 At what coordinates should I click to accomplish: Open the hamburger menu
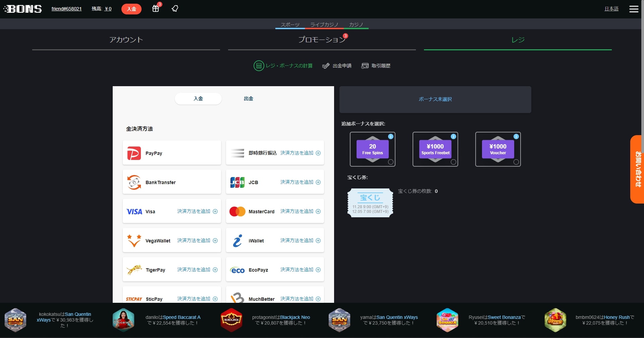point(634,9)
